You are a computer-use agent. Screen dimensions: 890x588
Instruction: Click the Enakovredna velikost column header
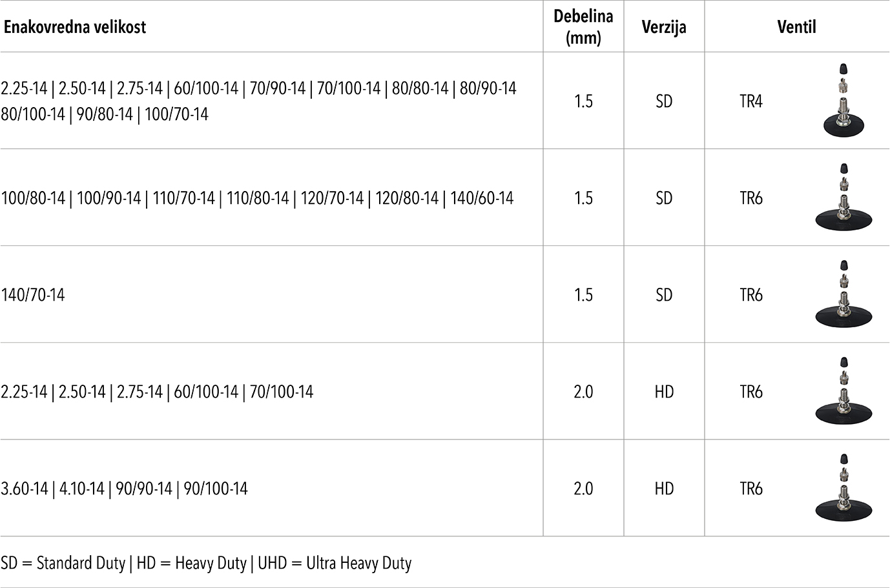(75, 27)
